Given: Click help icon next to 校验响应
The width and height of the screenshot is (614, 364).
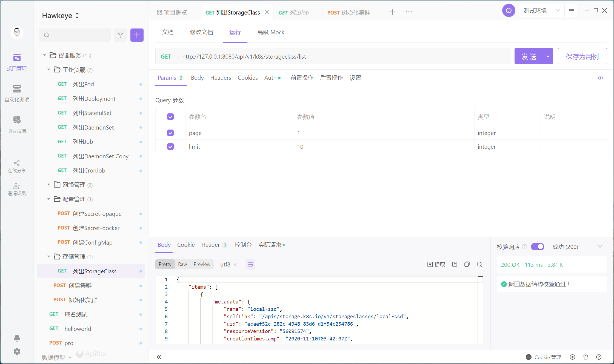Looking at the screenshot, I should (x=524, y=247).
